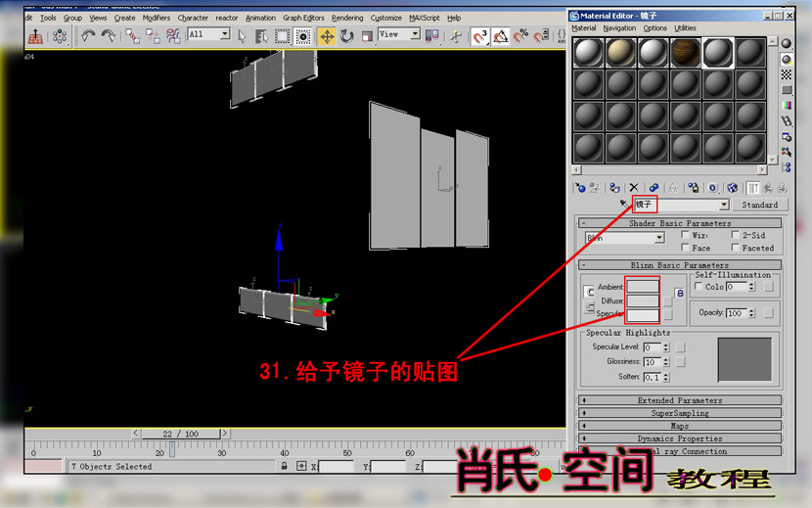Click the Standard material type button

pyautogui.click(x=759, y=205)
